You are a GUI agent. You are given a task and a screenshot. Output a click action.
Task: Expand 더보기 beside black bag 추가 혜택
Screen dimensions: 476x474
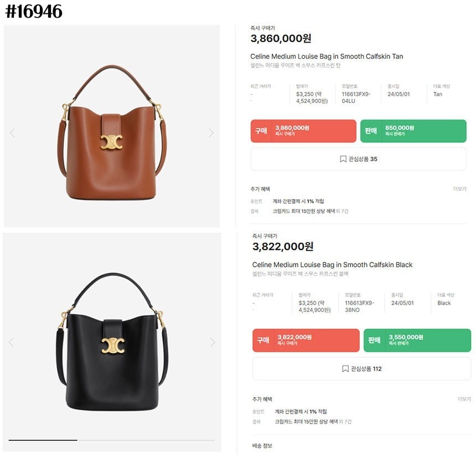pos(464,399)
